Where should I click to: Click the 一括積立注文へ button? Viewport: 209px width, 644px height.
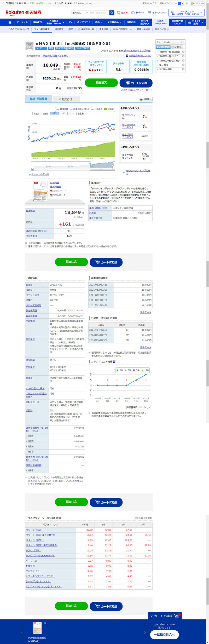tap(164, 635)
